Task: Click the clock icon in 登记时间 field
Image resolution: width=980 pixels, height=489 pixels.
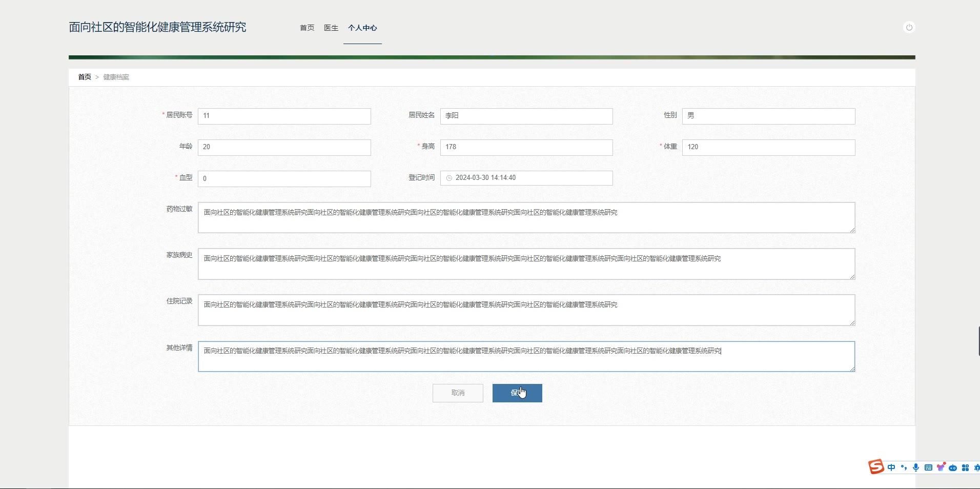Action: coord(449,178)
